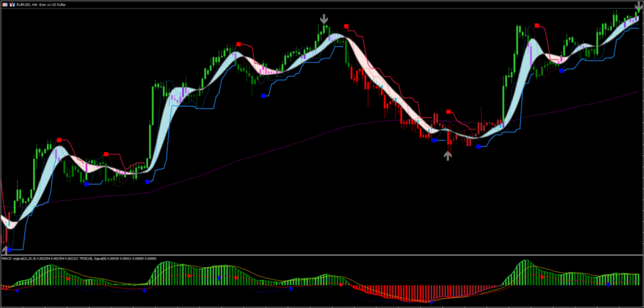644x308 pixels.
Task: Select the leftmost red square marker
Action: click(x=59, y=140)
